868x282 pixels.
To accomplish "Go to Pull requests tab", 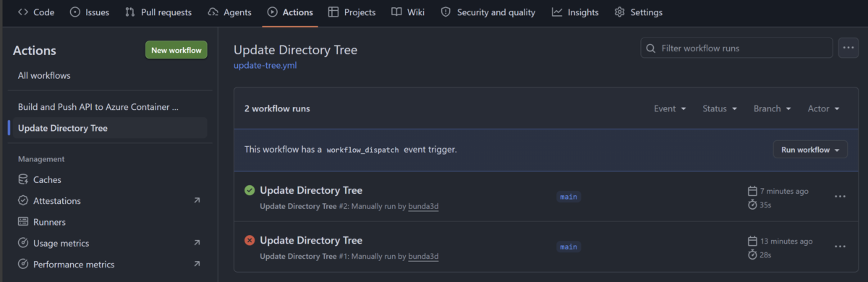I will [158, 12].
